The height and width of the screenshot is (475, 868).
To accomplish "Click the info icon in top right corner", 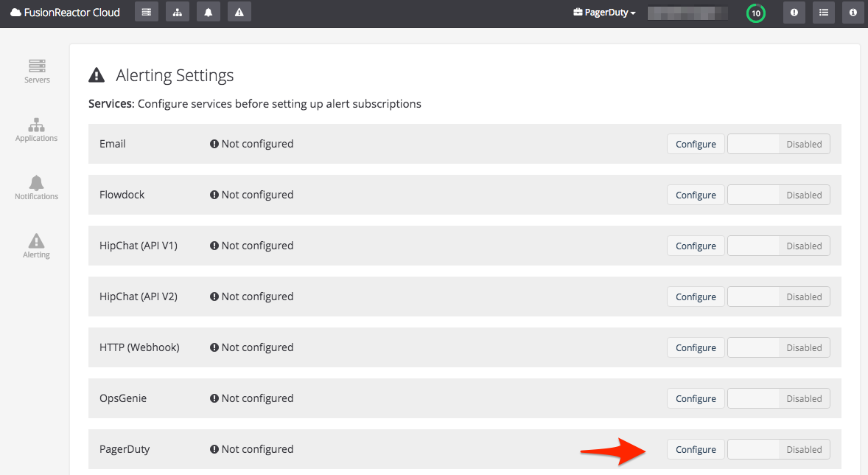I will (x=853, y=13).
